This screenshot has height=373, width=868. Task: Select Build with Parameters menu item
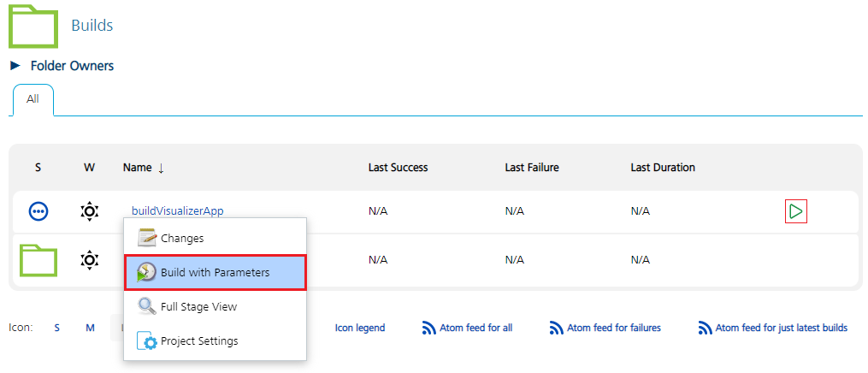[215, 272]
